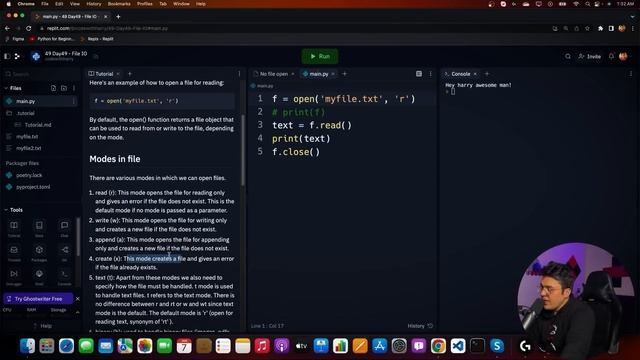640x360 pixels.
Task: Expand the CPU RAM Storage resources panel
Action: 78,311
